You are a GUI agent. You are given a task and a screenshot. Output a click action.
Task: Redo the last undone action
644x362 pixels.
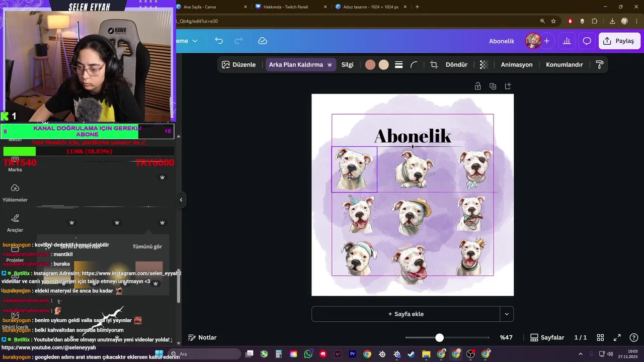click(239, 41)
